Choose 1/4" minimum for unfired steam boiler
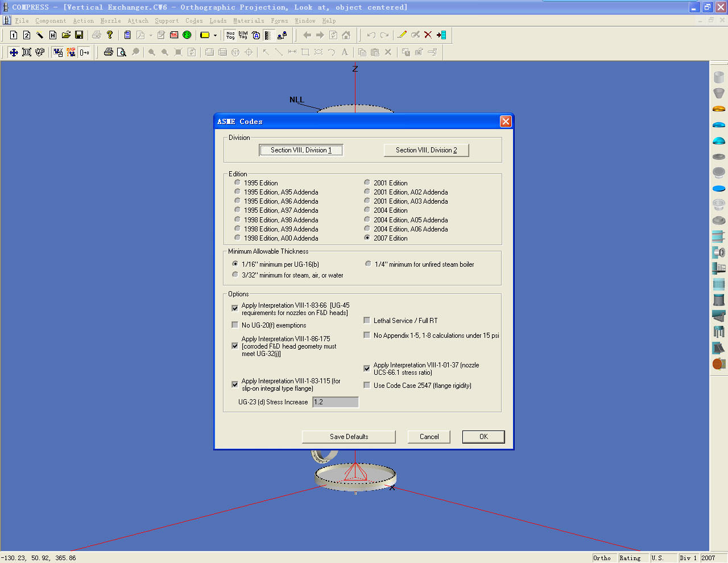 tap(368, 264)
